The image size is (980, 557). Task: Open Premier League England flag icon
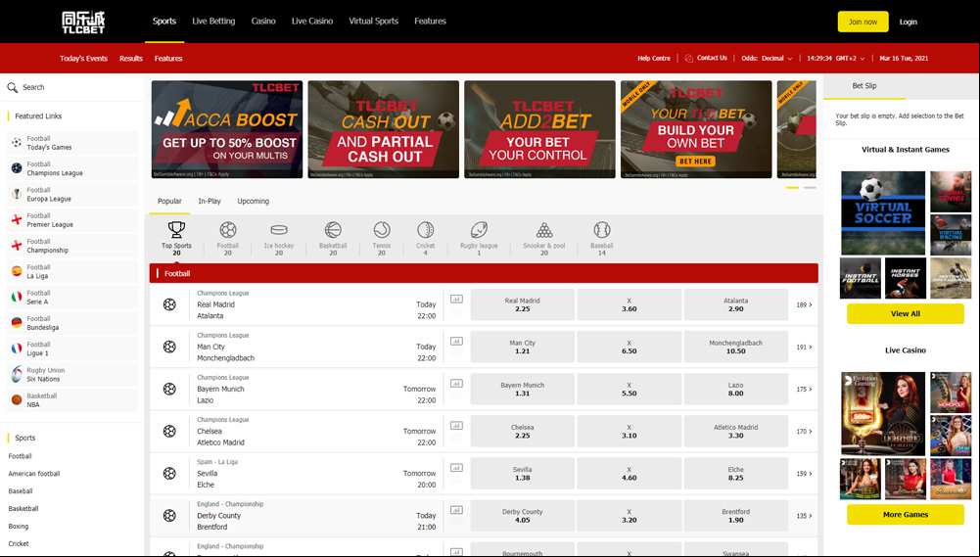17,220
